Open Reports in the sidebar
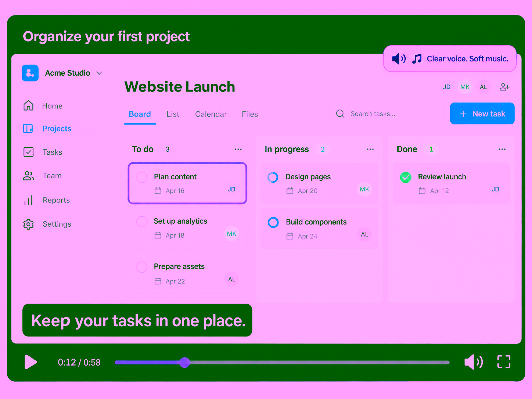 click(x=46, y=200)
